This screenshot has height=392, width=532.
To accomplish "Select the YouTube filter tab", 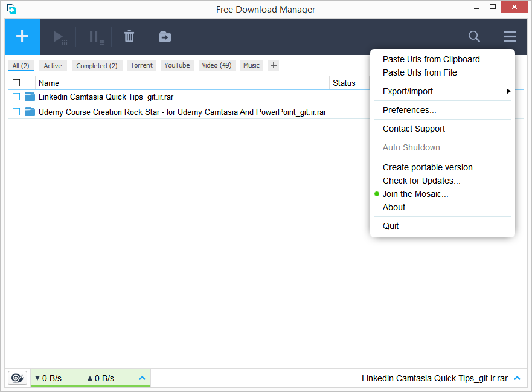I will pyautogui.click(x=177, y=65).
